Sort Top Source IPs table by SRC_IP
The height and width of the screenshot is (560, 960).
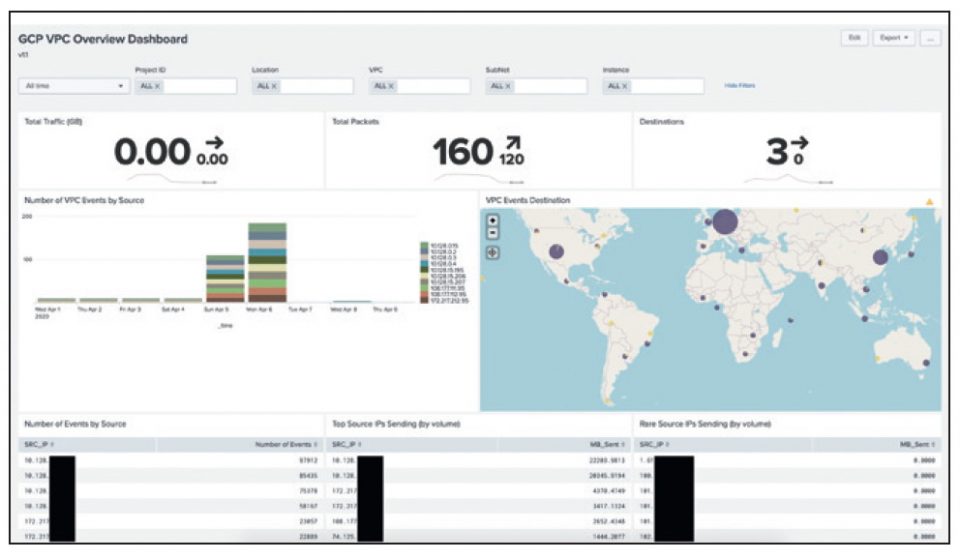coord(347,444)
